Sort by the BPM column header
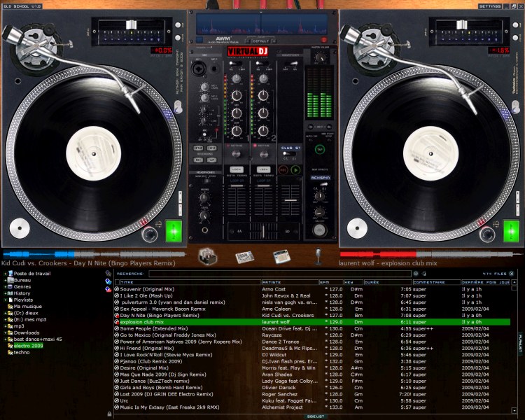The width and height of the screenshot is (525, 420). pos(331,282)
